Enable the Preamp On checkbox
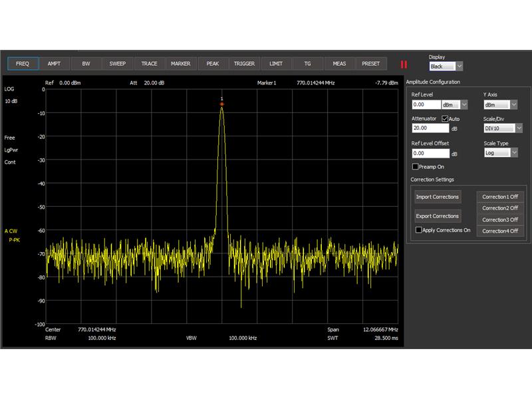 tap(416, 166)
